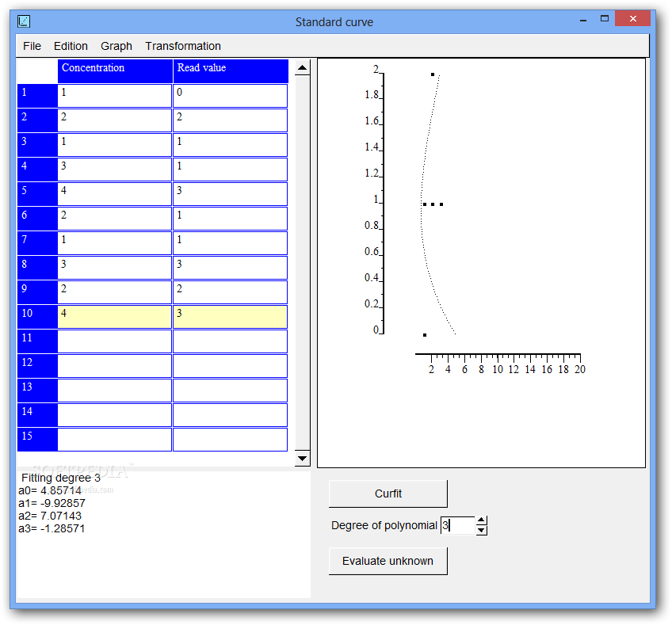Click the Read value cell in row 1
Image resolution: width=672 pixels, height=625 pixels.
(230, 96)
